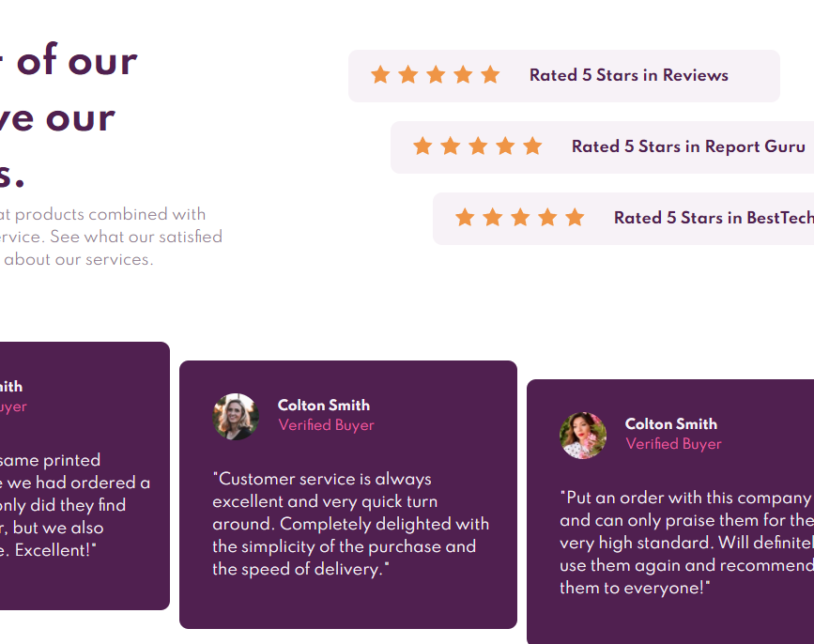Image resolution: width=814 pixels, height=644 pixels.
Task: Click the first star in BestTech rating
Action: 465,218
